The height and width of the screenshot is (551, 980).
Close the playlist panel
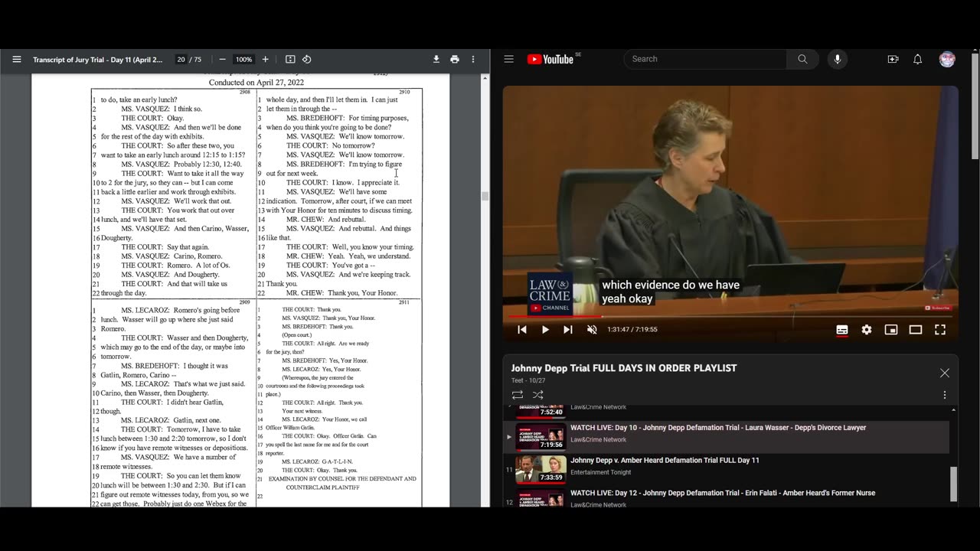click(x=944, y=373)
